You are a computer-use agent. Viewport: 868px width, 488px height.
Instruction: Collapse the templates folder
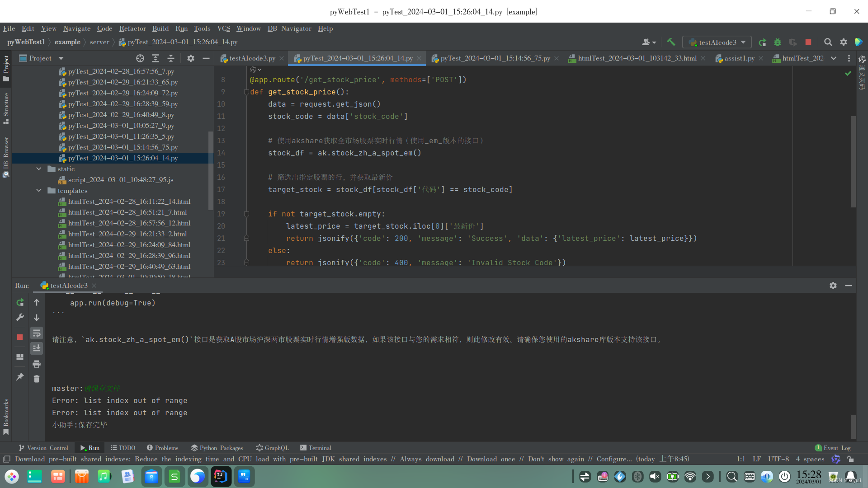point(39,191)
